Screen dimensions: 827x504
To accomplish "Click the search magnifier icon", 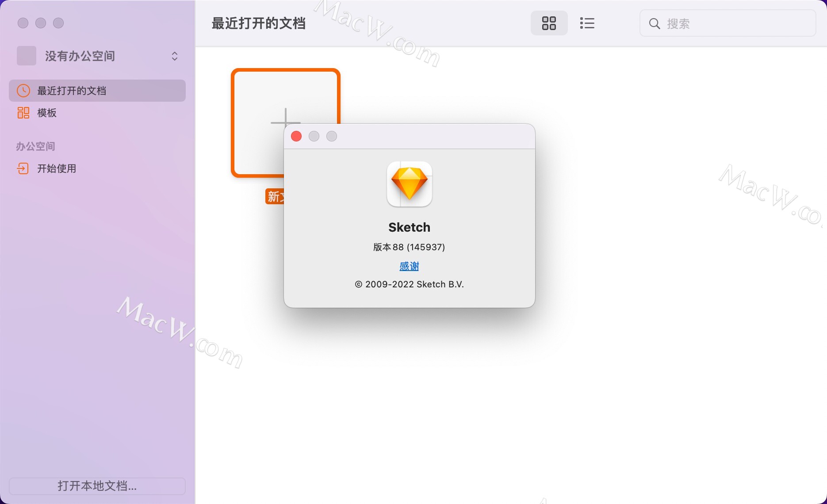I will [655, 23].
